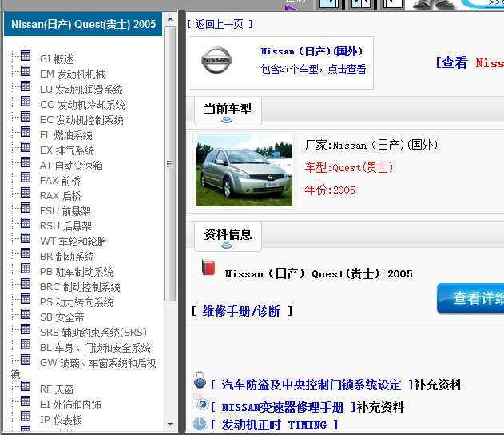Image resolution: width=504 pixels, height=435 pixels.
Task: Open Nissan (日产)(国外) brand link
Action: click(x=312, y=51)
